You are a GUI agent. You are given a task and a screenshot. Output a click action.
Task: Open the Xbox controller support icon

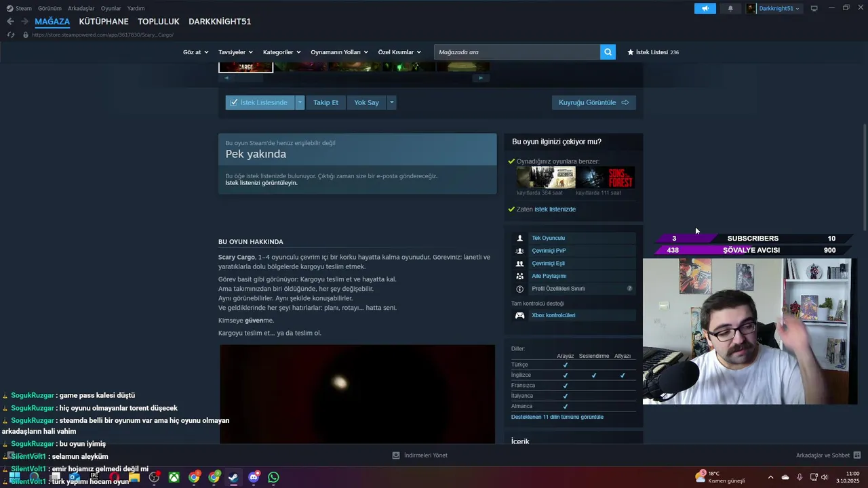519,315
